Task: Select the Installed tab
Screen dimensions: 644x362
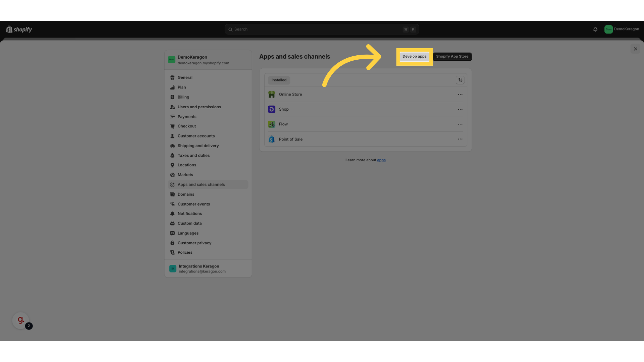Action: 279,80
